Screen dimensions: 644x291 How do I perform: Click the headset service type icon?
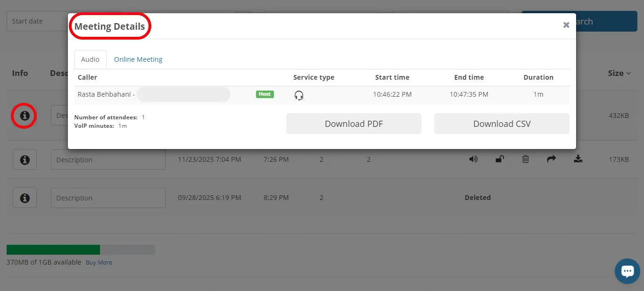(x=298, y=95)
